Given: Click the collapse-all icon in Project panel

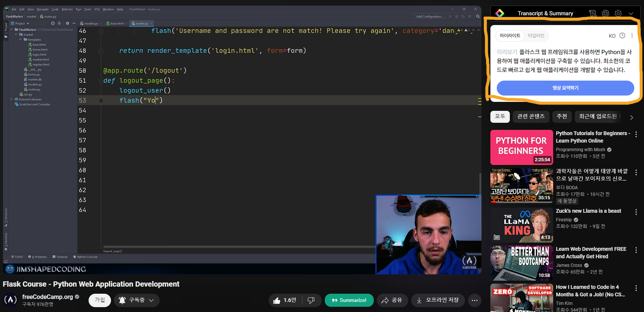Looking at the screenshot, I should tap(59, 24).
